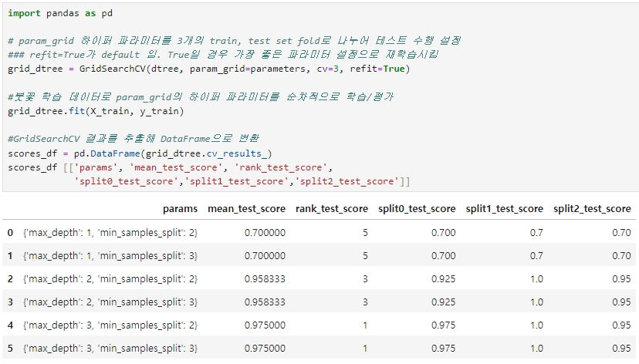Click the 'split0_test_score' string in code
This screenshot has height=364, width=639.
(x=127, y=181)
